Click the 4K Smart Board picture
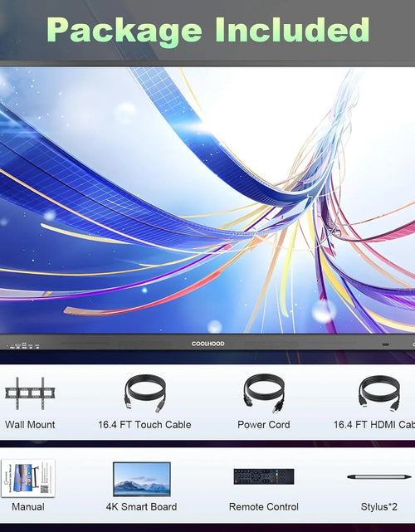This screenshot has height=532, width=415. pos(141,479)
